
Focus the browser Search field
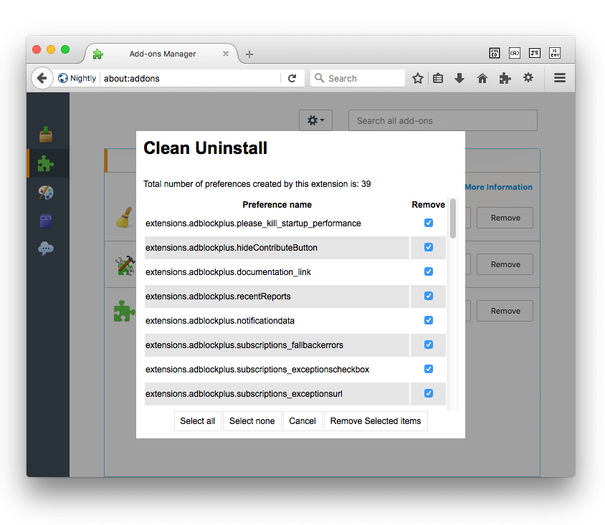[358, 78]
